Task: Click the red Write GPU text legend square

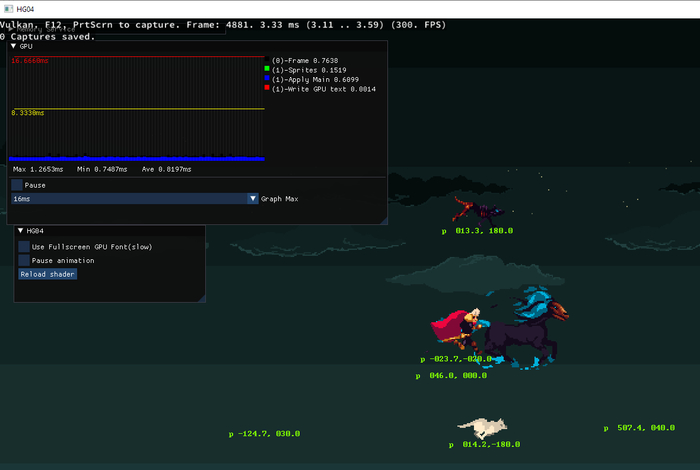Action: 267,89
